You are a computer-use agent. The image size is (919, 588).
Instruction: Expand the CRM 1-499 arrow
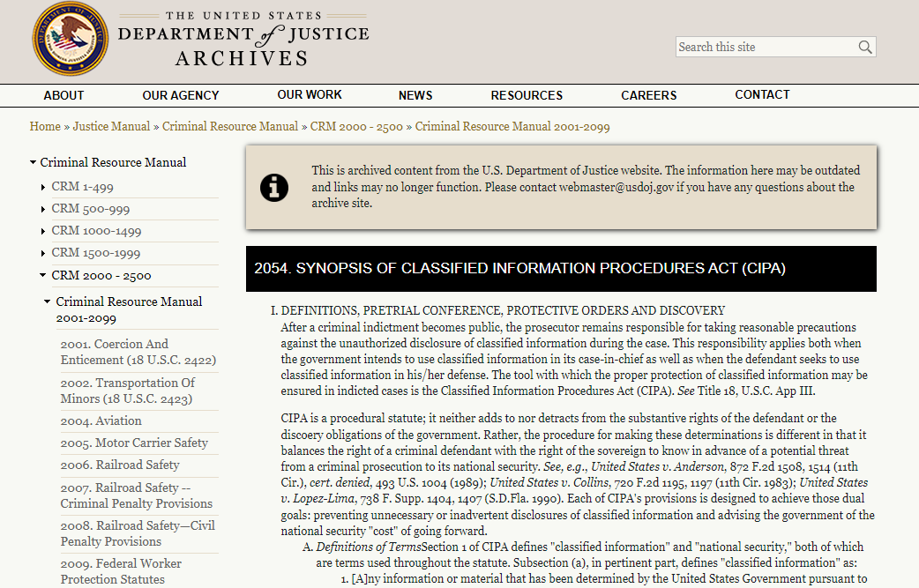43,188
